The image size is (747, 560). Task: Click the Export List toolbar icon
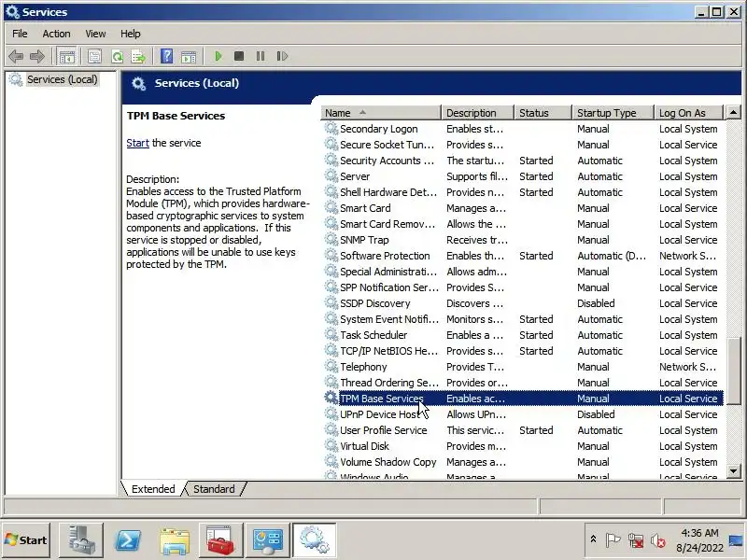point(138,56)
